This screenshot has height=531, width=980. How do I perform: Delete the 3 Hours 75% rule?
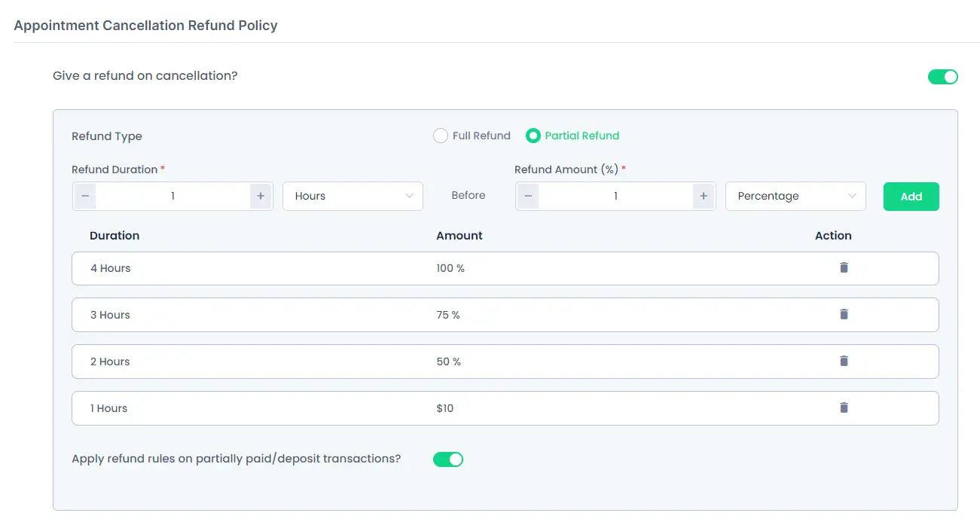pyautogui.click(x=844, y=314)
